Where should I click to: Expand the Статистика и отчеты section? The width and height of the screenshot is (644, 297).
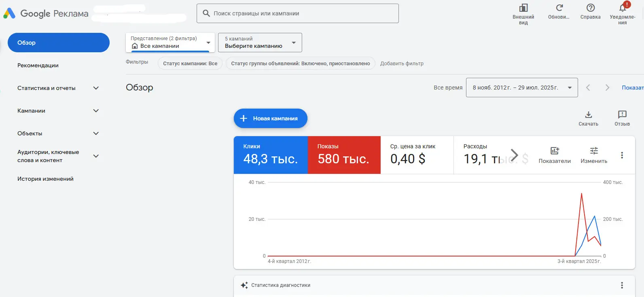(x=96, y=88)
